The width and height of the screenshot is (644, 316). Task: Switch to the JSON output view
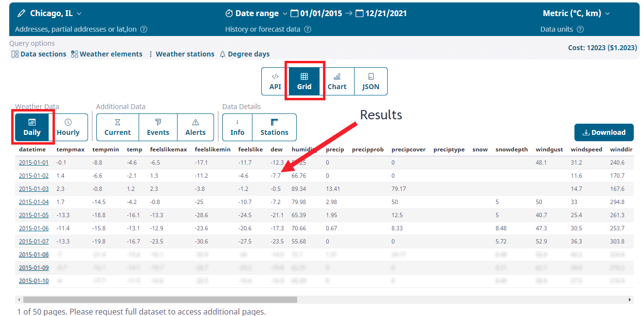tap(371, 81)
